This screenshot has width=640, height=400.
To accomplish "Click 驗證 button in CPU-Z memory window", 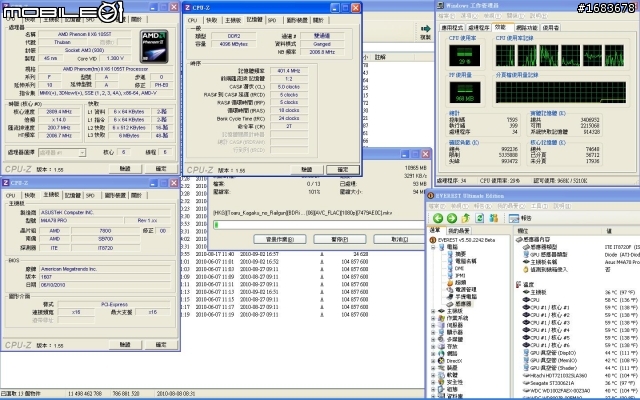I will (307, 170).
